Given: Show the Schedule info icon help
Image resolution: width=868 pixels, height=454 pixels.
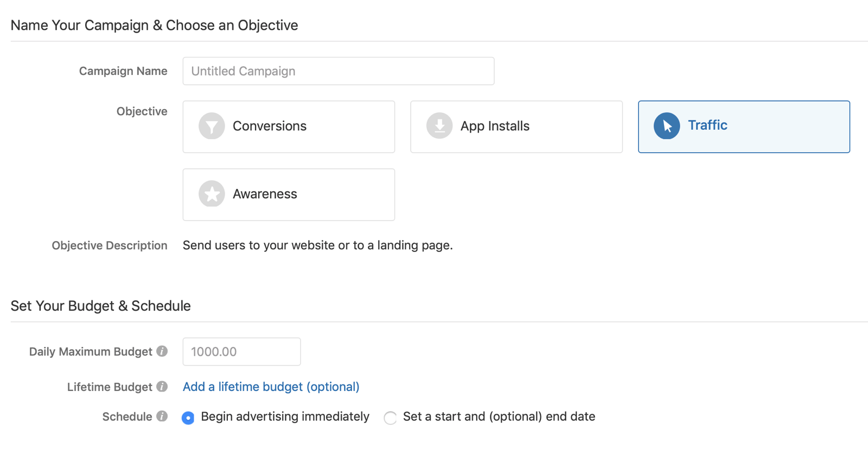Looking at the screenshot, I should pos(162,417).
